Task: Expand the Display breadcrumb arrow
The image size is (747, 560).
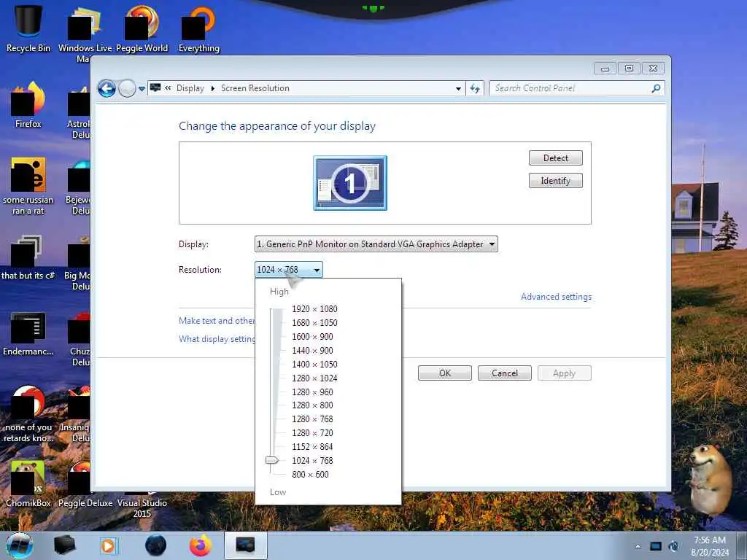Action: pyautogui.click(x=212, y=88)
